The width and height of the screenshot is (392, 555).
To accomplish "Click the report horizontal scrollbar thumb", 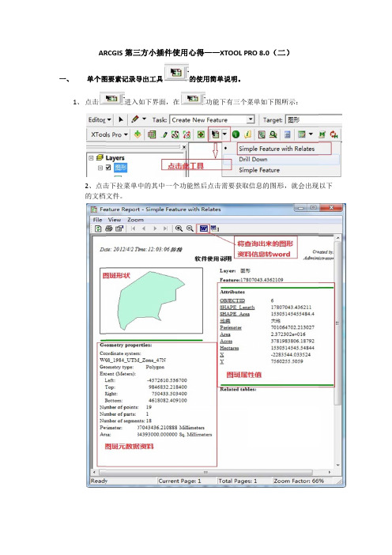I will click(206, 472).
